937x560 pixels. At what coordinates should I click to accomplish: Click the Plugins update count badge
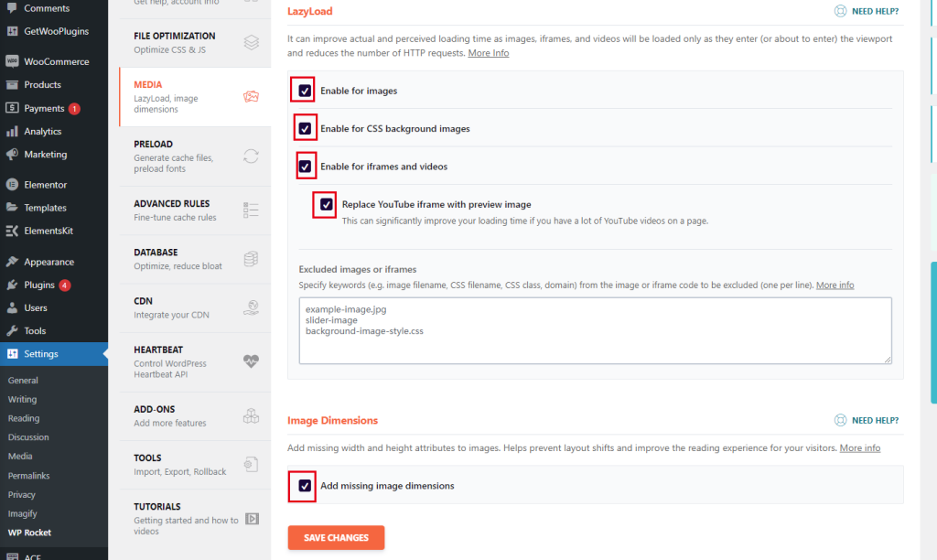click(x=65, y=285)
